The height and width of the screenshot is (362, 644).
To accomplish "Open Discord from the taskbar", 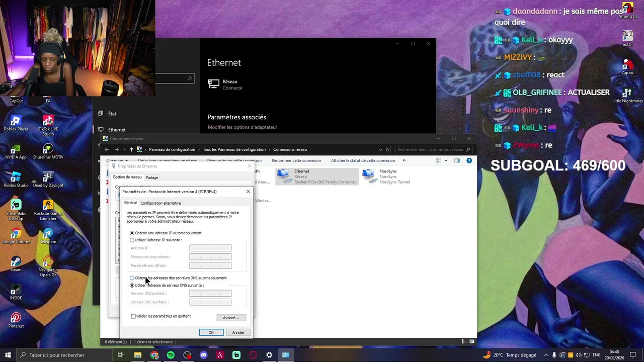I will (203, 355).
